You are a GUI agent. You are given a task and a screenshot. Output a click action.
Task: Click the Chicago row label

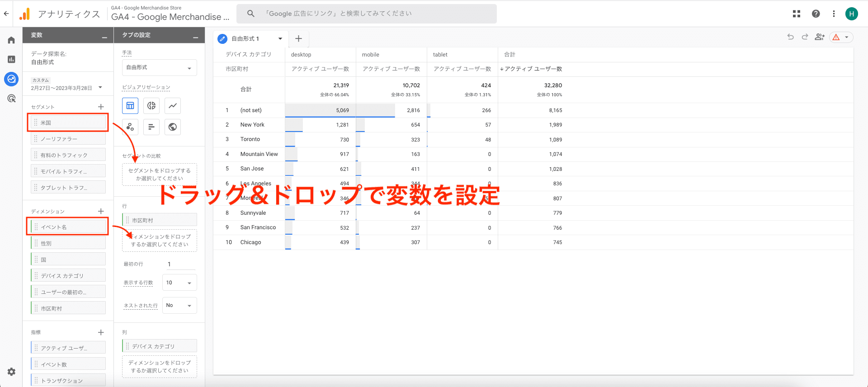tap(251, 242)
